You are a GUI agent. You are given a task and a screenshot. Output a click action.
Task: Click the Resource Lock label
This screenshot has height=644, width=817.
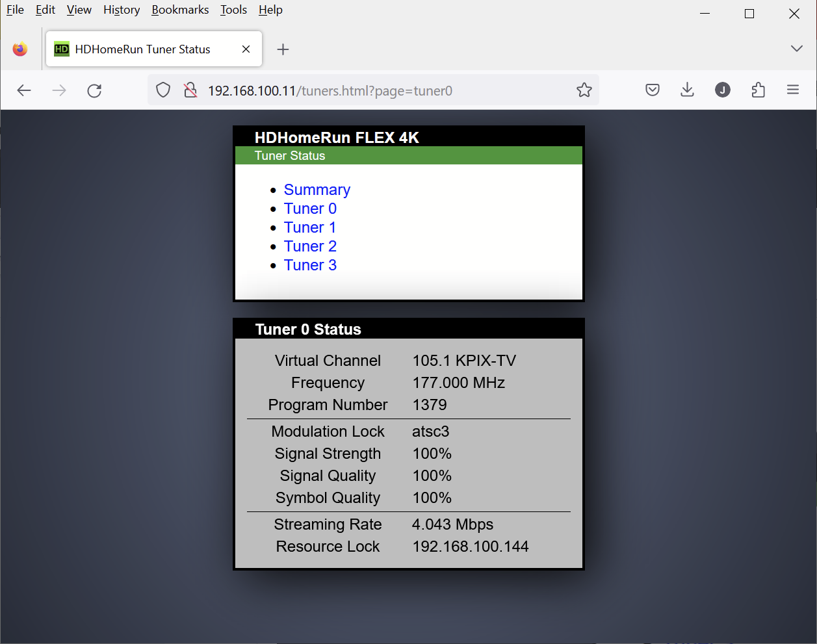[x=328, y=547]
